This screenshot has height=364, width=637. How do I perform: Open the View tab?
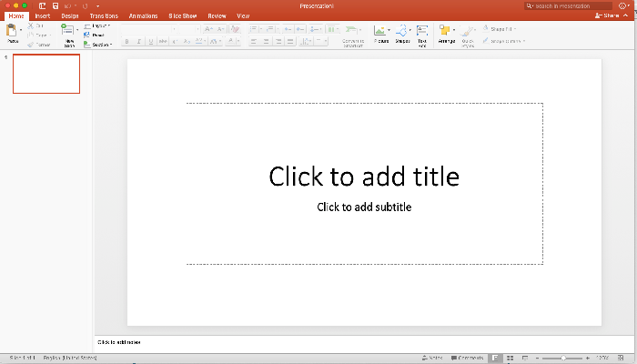(x=243, y=15)
